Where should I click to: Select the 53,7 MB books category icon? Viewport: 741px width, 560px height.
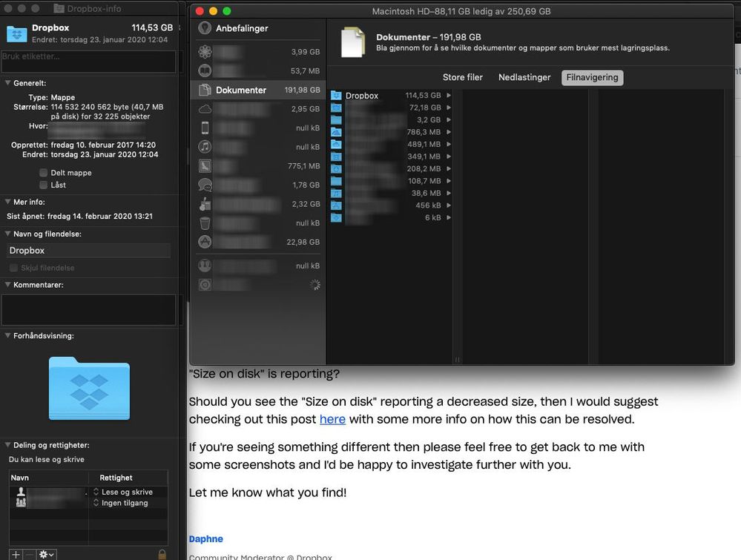(205, 70)
